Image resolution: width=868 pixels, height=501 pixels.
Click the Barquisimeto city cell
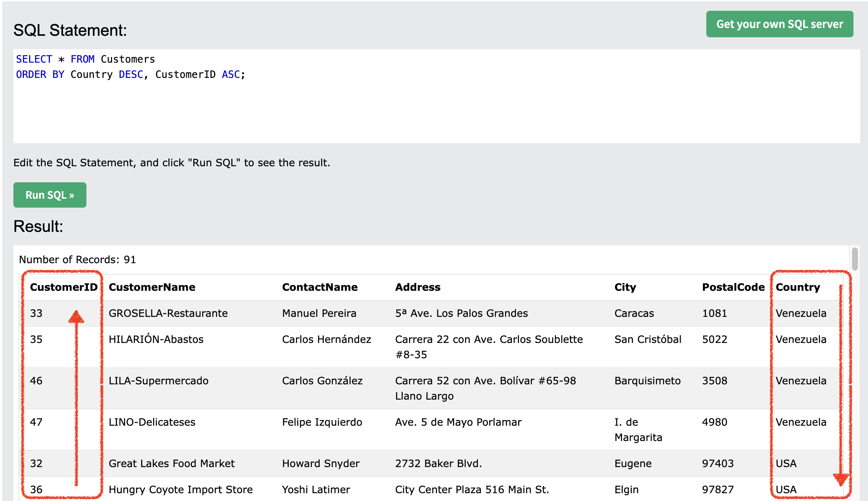coord(647,381)
